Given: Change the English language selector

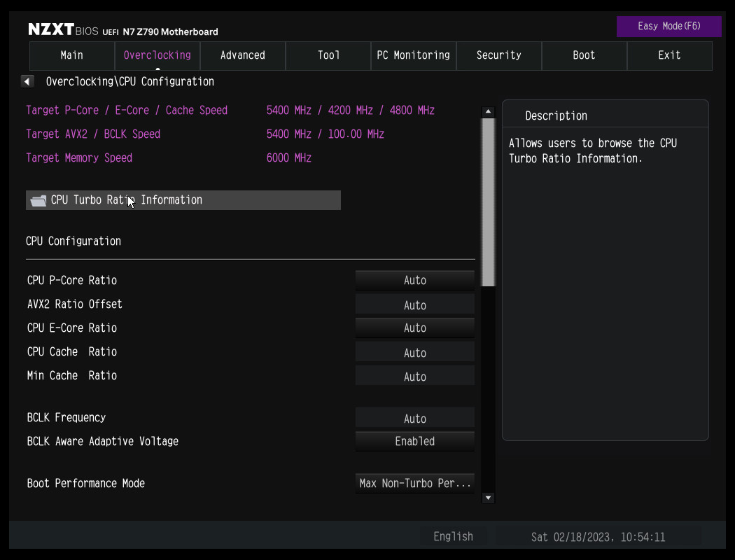Looking at the screenshot, I should (453, 537).
